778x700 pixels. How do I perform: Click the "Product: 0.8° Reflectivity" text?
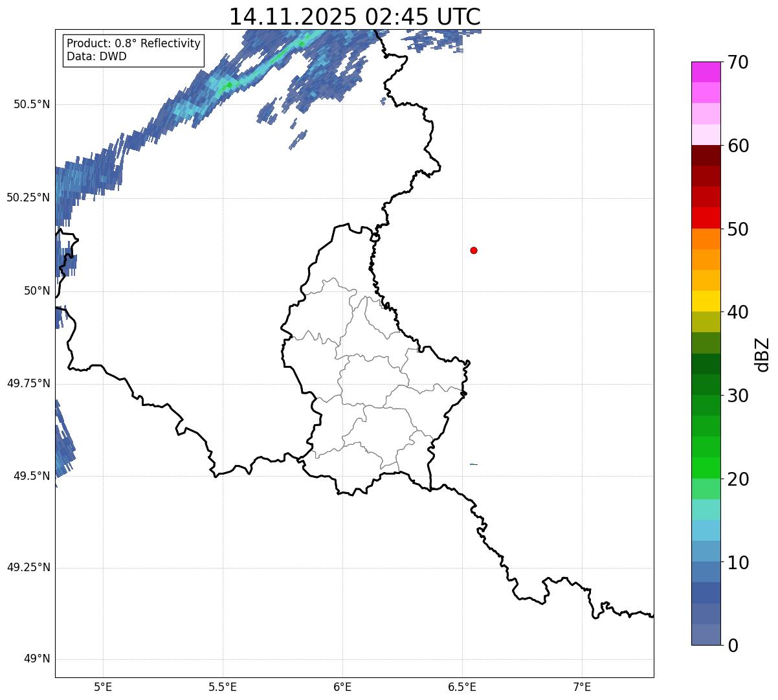(x=134, y=43)
